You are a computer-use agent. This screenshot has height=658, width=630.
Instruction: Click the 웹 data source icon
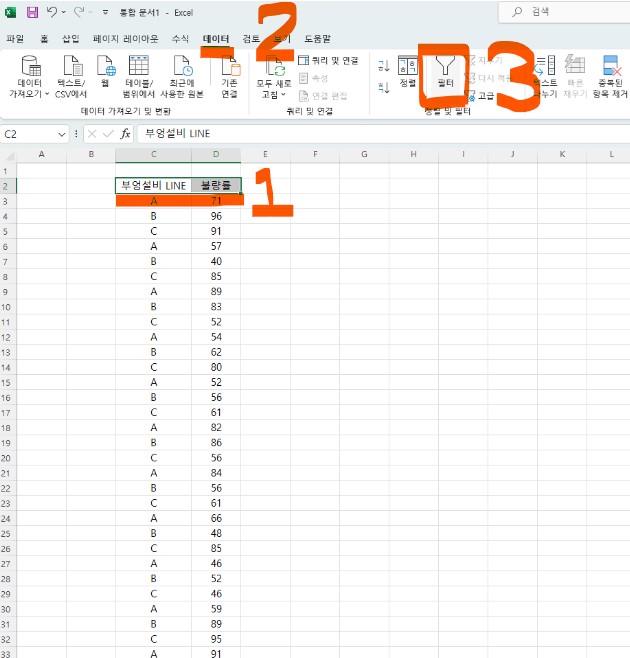coord(105,65)
